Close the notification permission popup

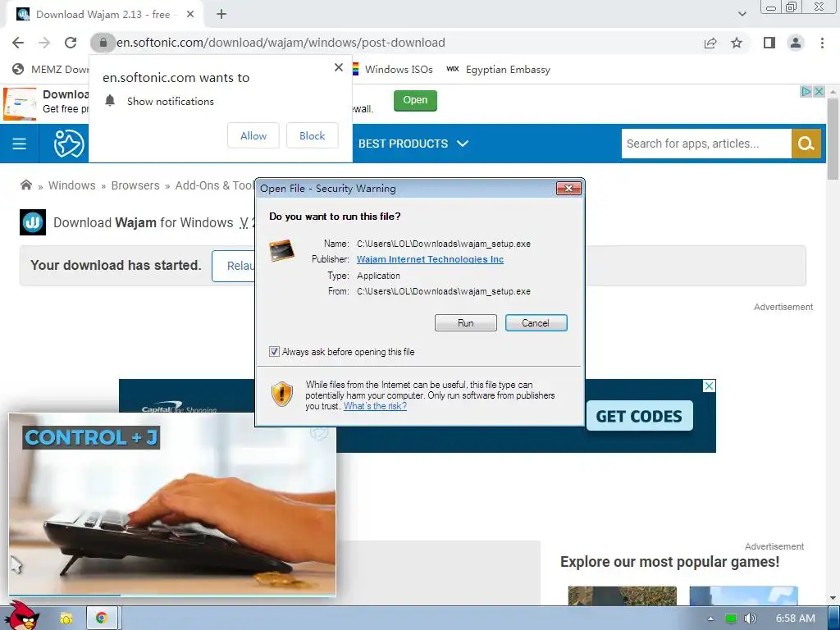coord(339,67)
